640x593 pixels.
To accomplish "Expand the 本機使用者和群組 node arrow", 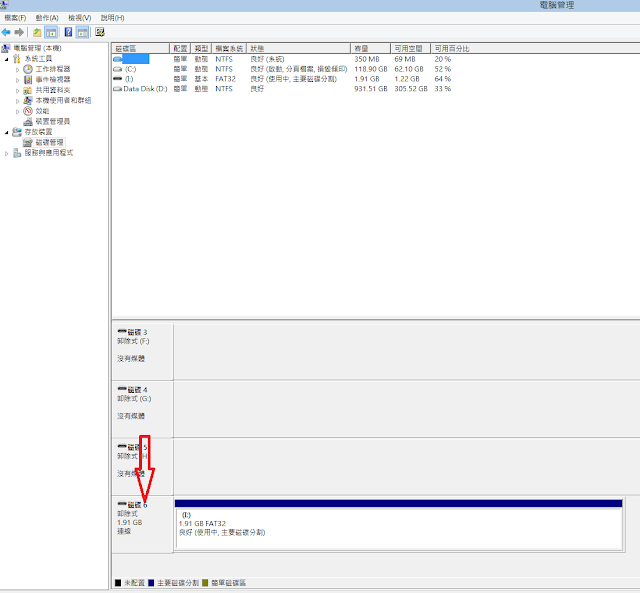I will click(18, 101).
